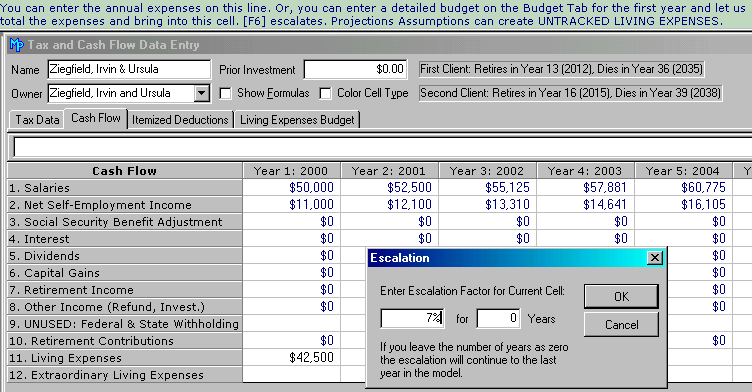The width and height of the screenshot is (752, 392).
Task: Click the $42,500 Living Expenses cell
Action: point(292,358)
